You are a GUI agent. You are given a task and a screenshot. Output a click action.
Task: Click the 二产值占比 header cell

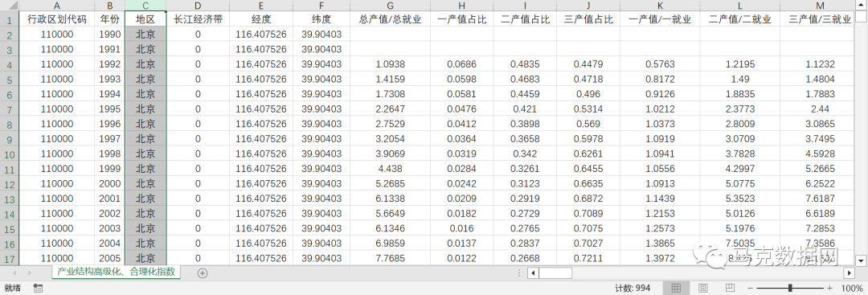pyautogui.click(x=526, y=19)
